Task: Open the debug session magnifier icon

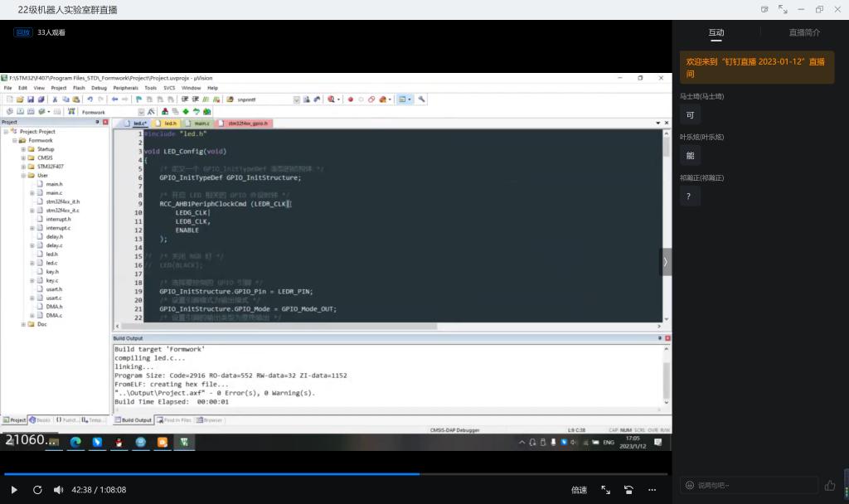Action: coord(332,99)
